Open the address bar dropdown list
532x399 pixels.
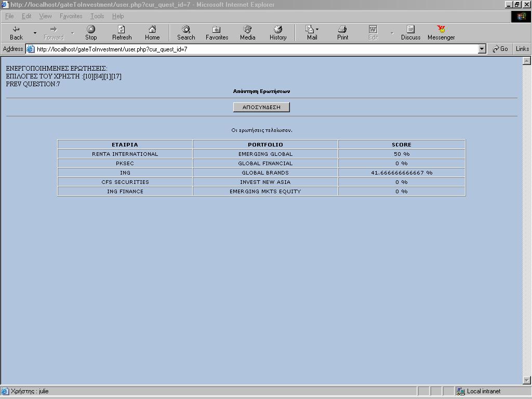coord(482,49)
